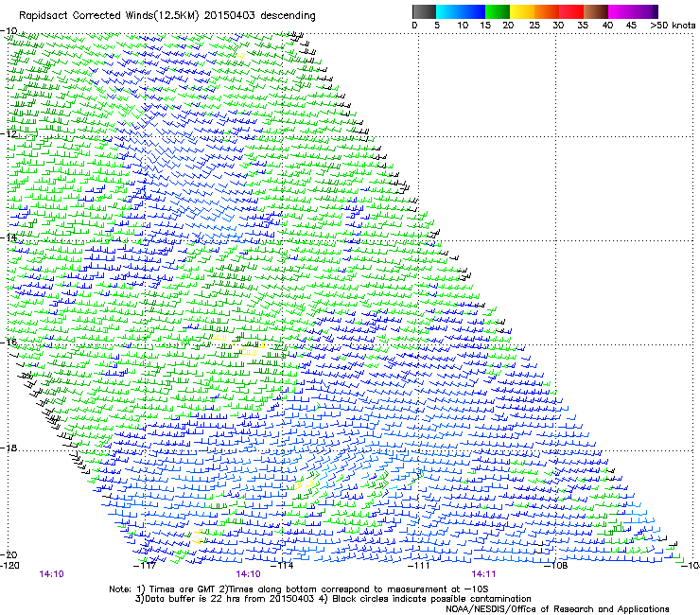This screenshot has height=615, width=700.
Task: Click the '>50 knots' legend label
Action: (673, 26)
